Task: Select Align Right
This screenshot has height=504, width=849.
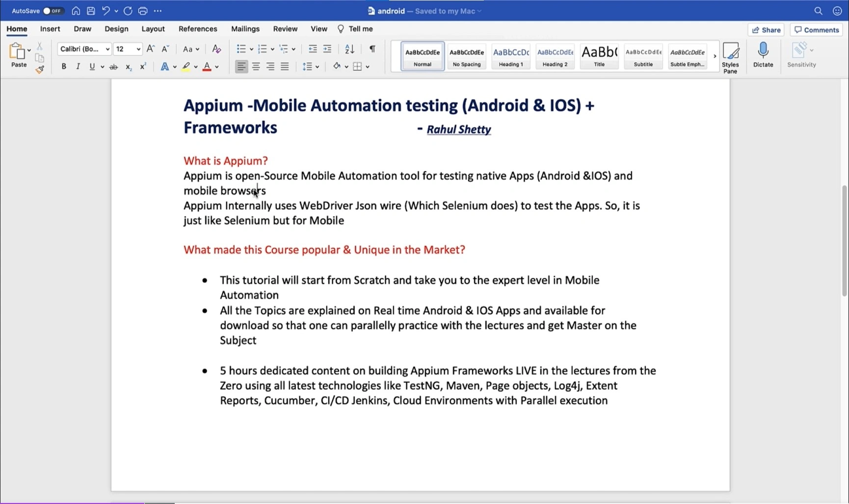Action: [x=270, y=67]
